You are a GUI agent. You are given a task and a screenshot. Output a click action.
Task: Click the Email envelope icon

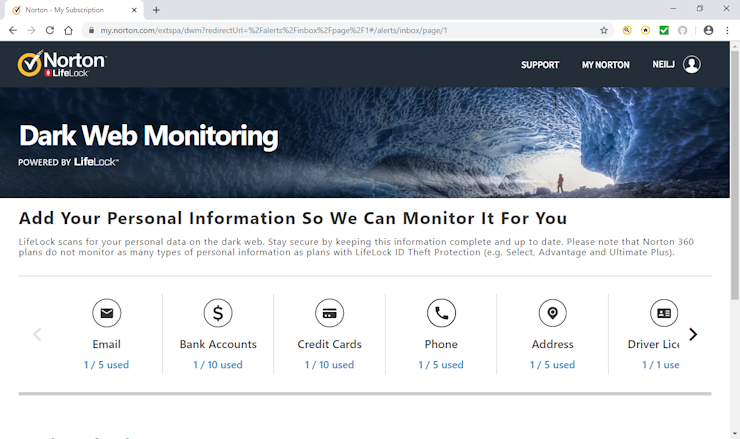[x=107, y=313]
